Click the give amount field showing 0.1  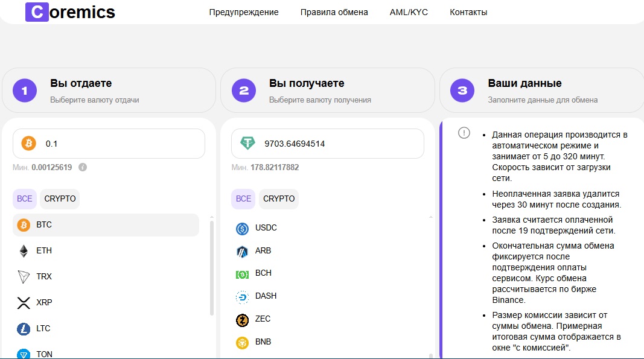pyautogui.click(x=121, y=144)
